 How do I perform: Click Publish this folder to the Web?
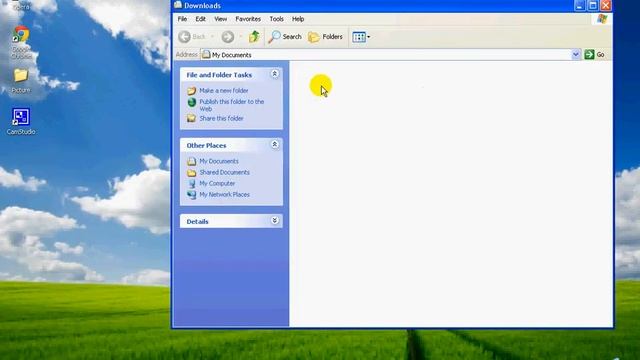point(231,105)
